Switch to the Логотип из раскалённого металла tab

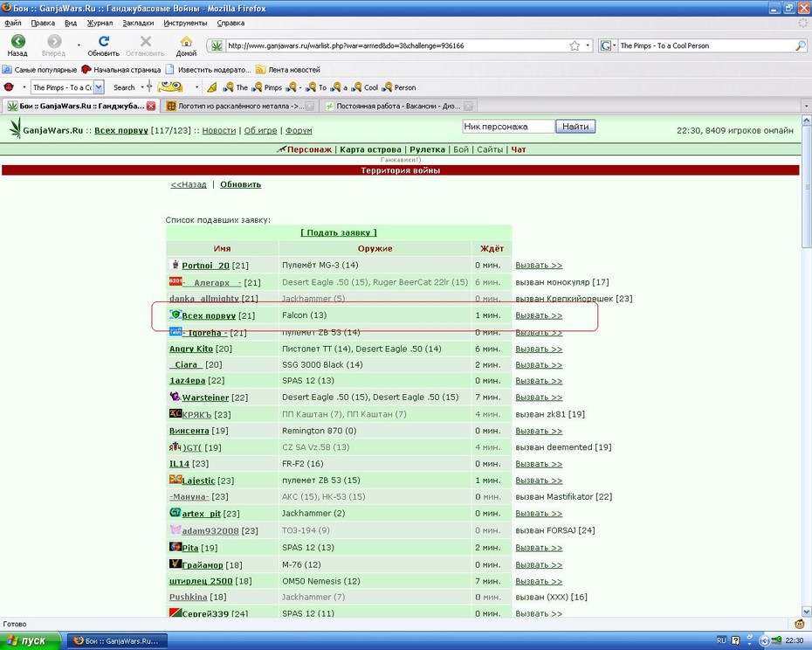click(x=240, y=106)
